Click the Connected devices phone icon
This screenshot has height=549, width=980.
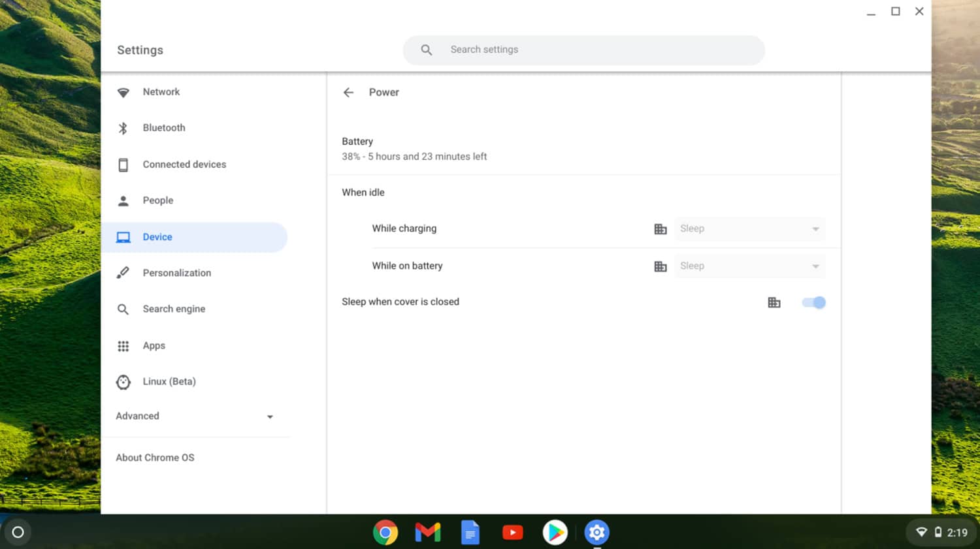[x=123, y=165]
